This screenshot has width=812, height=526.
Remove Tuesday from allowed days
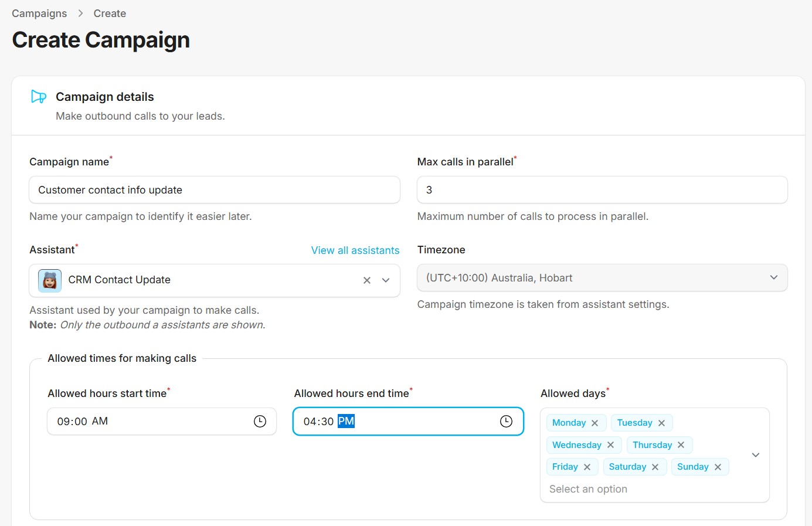pos(661,423)
